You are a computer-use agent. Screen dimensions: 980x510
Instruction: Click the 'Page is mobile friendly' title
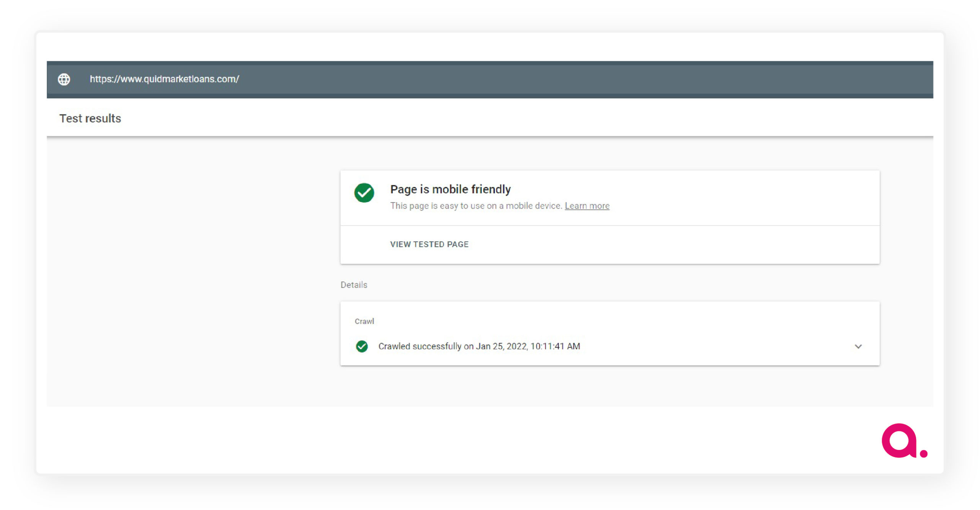pyautogui.click(x=450, y=189)
